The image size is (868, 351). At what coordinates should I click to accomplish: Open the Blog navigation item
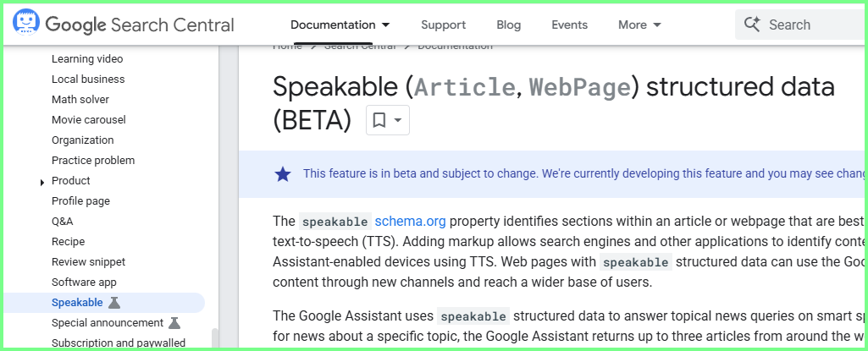(509, 25)
